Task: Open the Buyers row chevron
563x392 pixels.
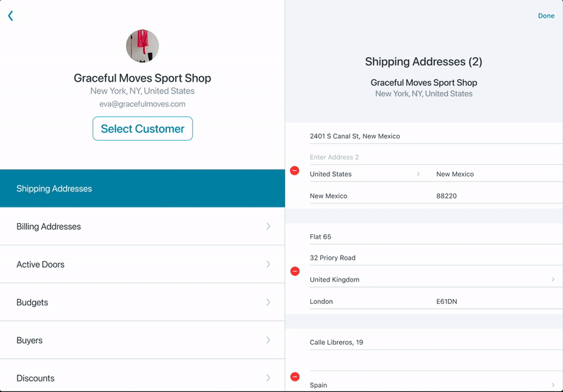Action: tap(268, 341)
